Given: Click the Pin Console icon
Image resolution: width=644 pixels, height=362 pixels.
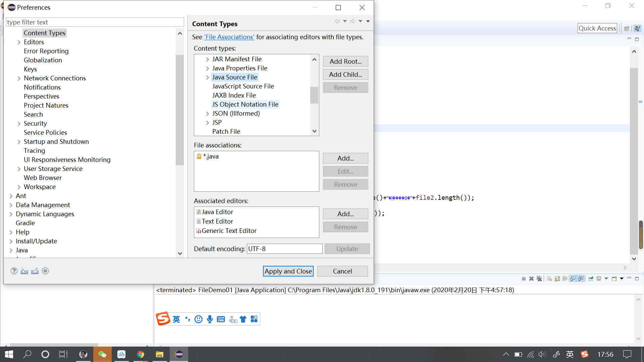Looking at the screenshot, I should 591,279.
